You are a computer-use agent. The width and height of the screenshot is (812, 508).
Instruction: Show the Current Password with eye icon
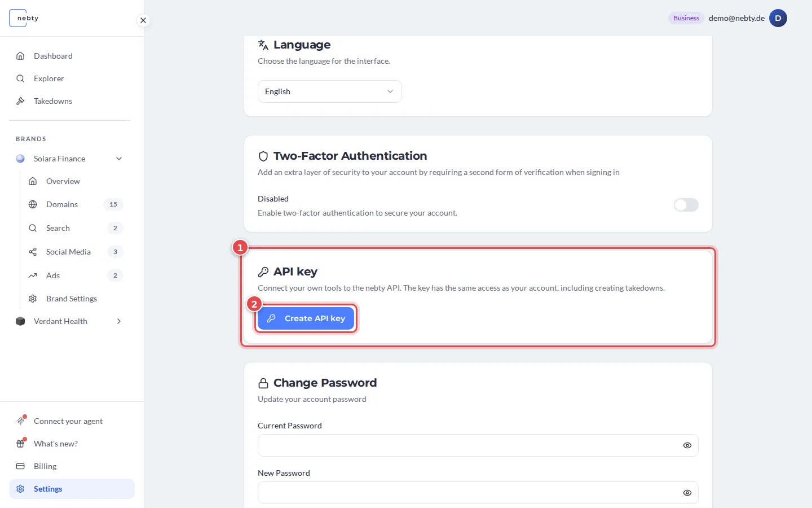point(687,445)
